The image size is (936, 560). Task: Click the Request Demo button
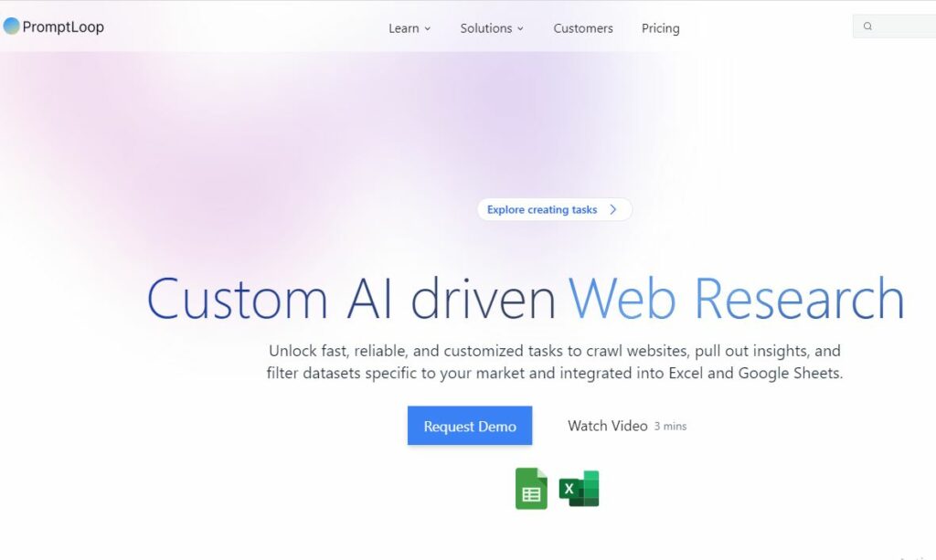pos(470,426)
